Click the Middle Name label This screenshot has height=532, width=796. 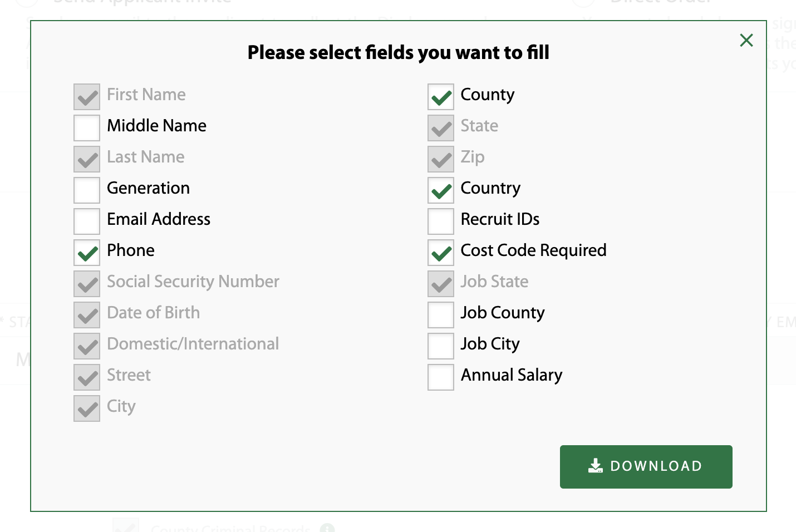(156, 126)
